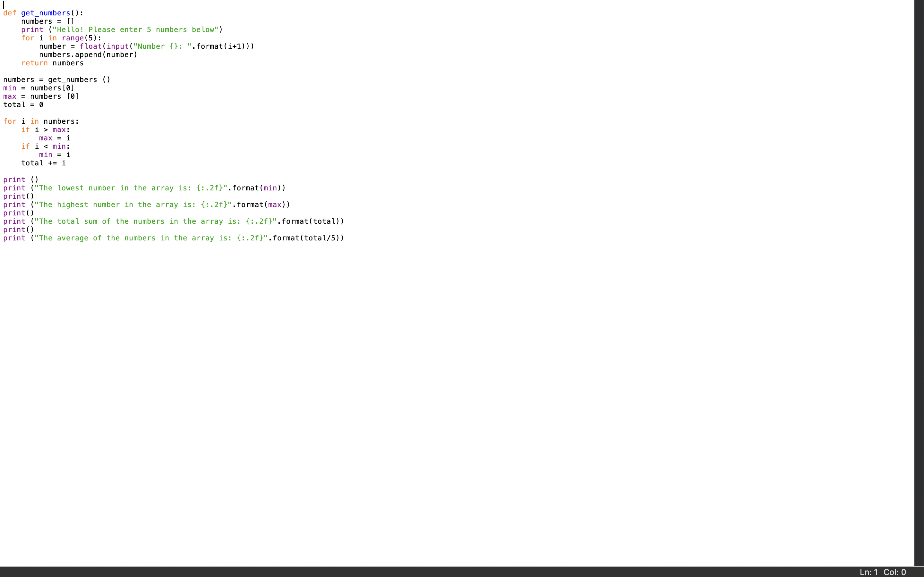Screen dimensions: 924x577
Task: Click the Col: 0 column indicator
Action: pos(894,572)
